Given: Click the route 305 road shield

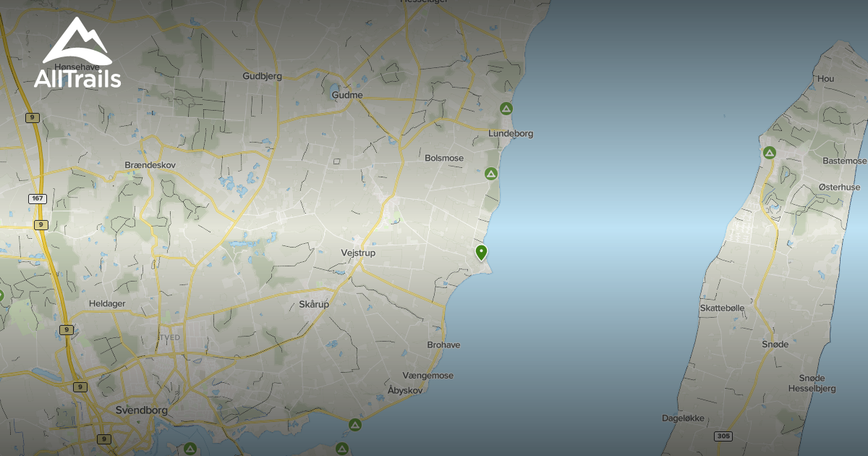Looking at the screenshot, I should pyautogui.click(x=723, y=436).
